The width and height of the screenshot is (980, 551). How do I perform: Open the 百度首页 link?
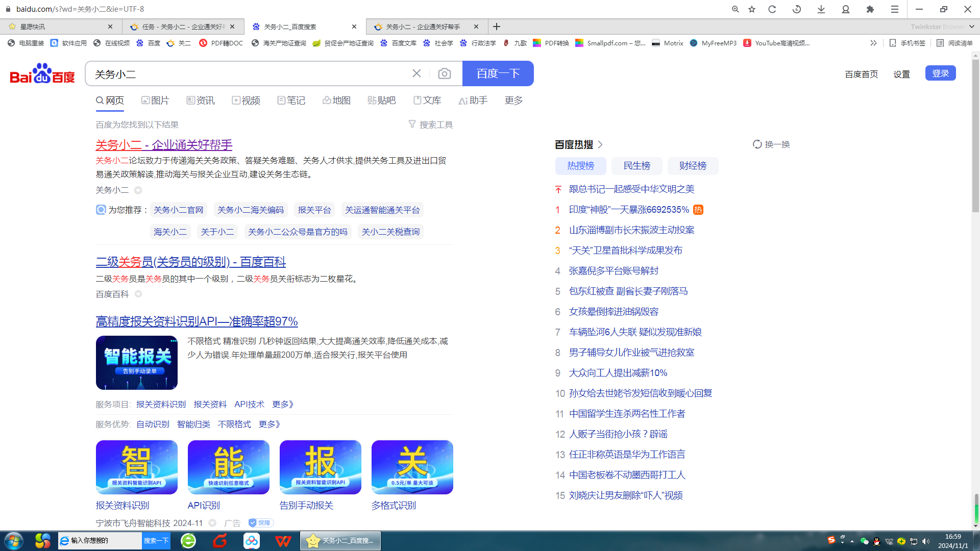(x=862, y=74)
